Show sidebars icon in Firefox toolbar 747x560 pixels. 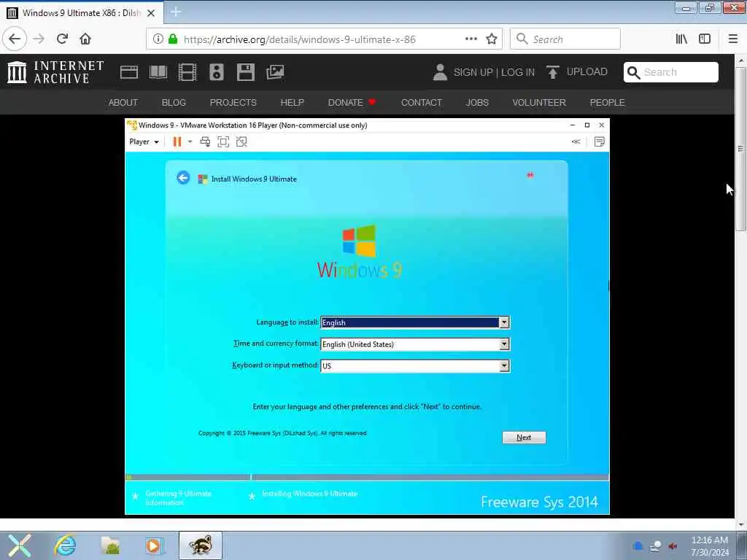point(705,39)
